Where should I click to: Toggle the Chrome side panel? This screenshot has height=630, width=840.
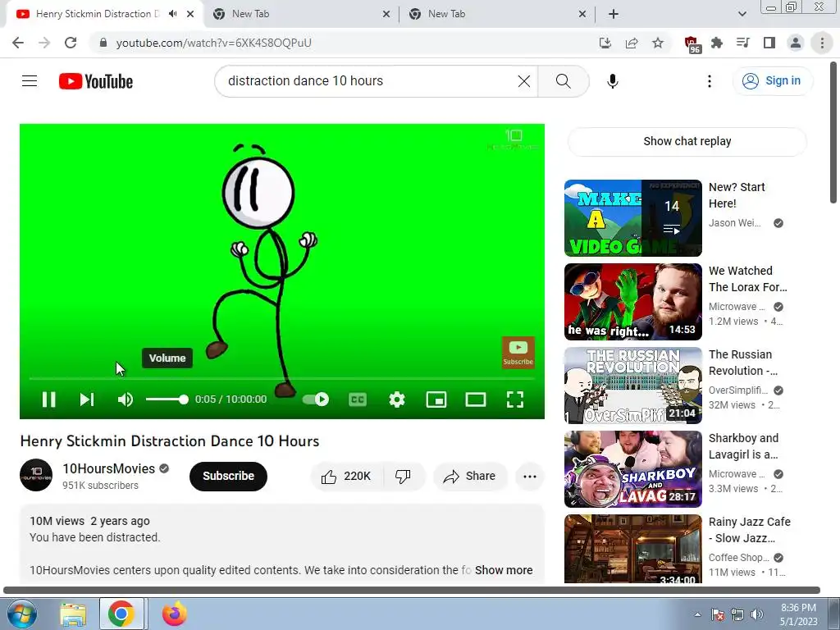(x=769, y=43)
